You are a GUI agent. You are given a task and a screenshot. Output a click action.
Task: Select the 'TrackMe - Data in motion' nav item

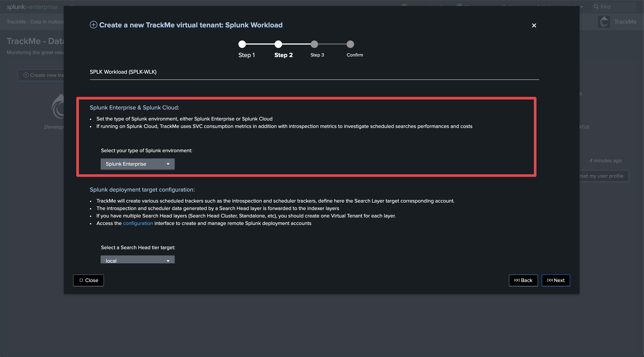coord(35,22)
